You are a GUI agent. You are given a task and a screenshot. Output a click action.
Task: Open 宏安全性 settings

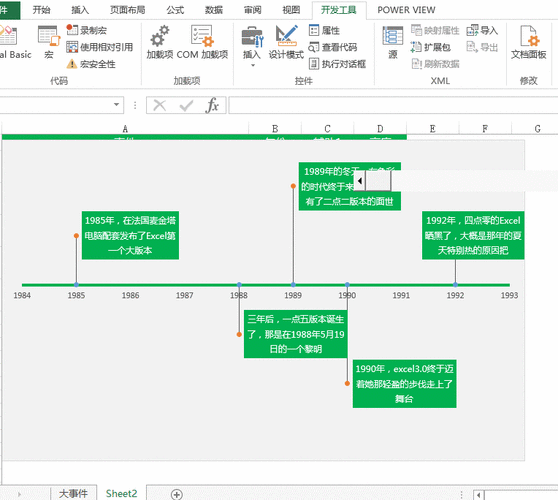point(91,64)
